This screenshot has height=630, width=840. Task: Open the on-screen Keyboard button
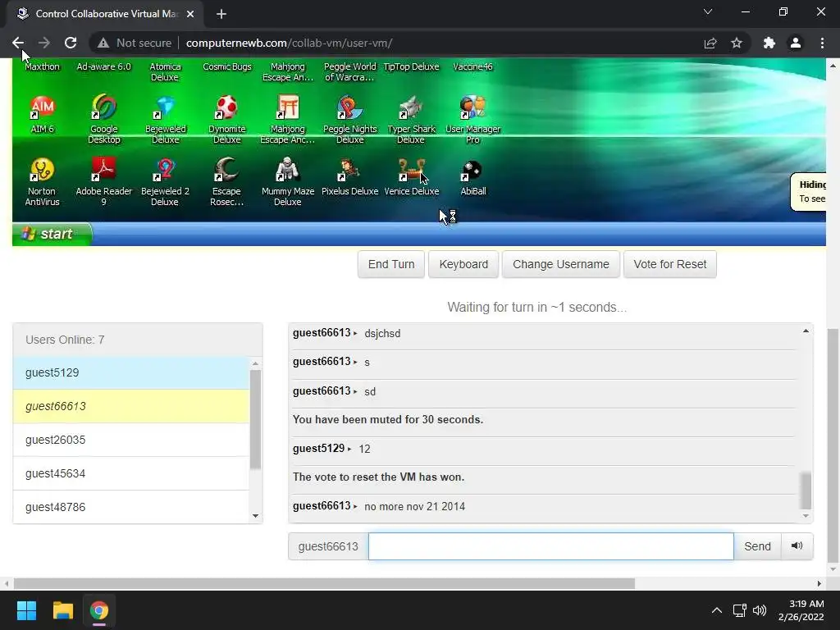463,264
